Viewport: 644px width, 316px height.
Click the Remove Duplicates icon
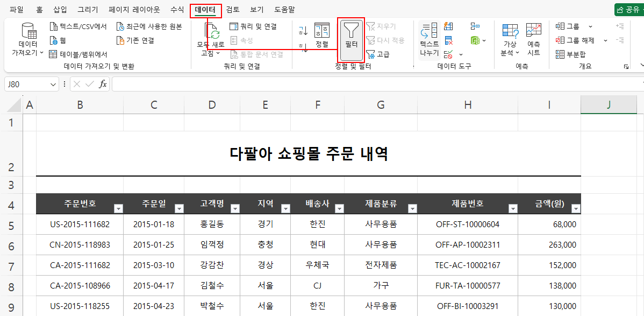tap(449, 40)
